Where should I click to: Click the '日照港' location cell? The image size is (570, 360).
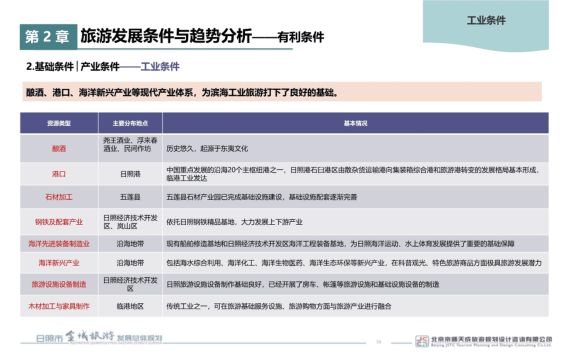(130, 174)
